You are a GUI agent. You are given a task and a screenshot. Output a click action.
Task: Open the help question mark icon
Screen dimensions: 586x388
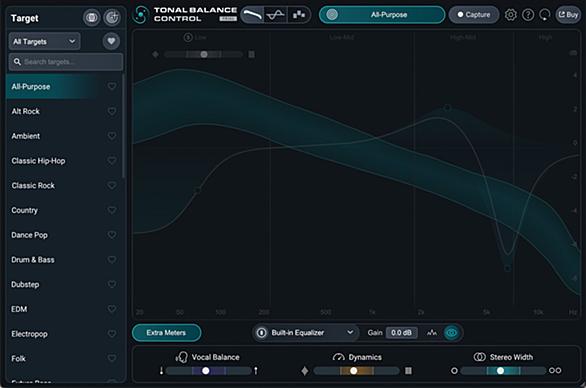pyautogui.click(x=528, y=15)
